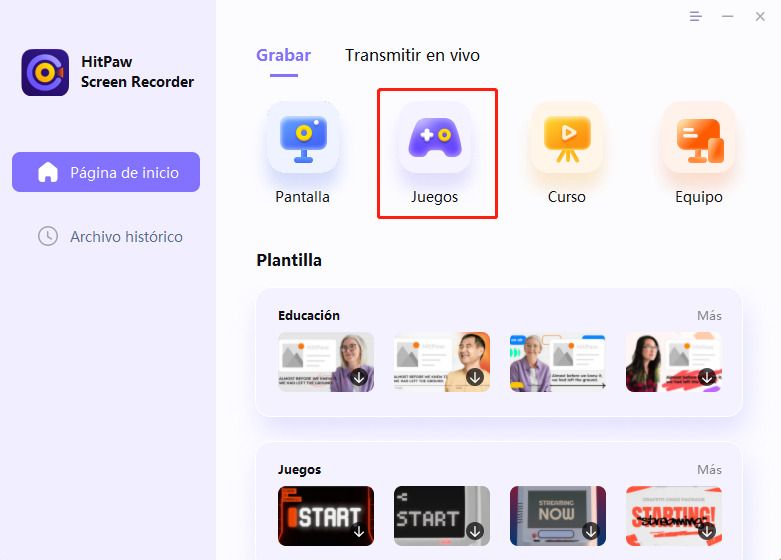This screenshot has height=560, width=781.
Task: Select third Educación template with elderly woman
Action: tap(558, 362)
